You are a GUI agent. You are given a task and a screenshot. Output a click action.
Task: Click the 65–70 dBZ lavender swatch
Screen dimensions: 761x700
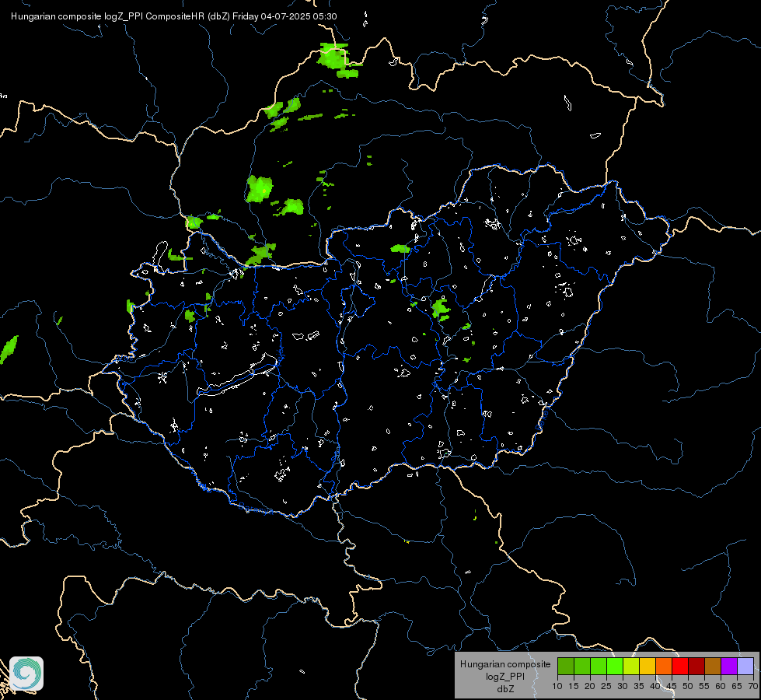[745, 666]
